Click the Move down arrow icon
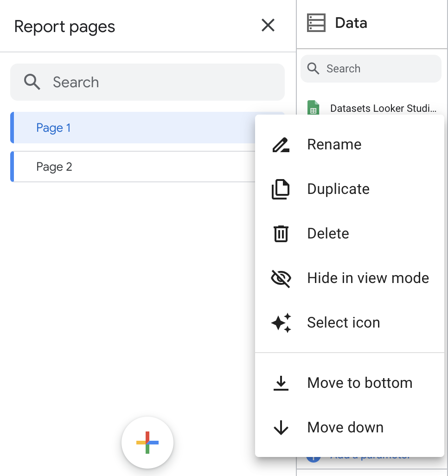Image resolution: width=448 pixels, height=476 pixels. click(x=281, y=427)
